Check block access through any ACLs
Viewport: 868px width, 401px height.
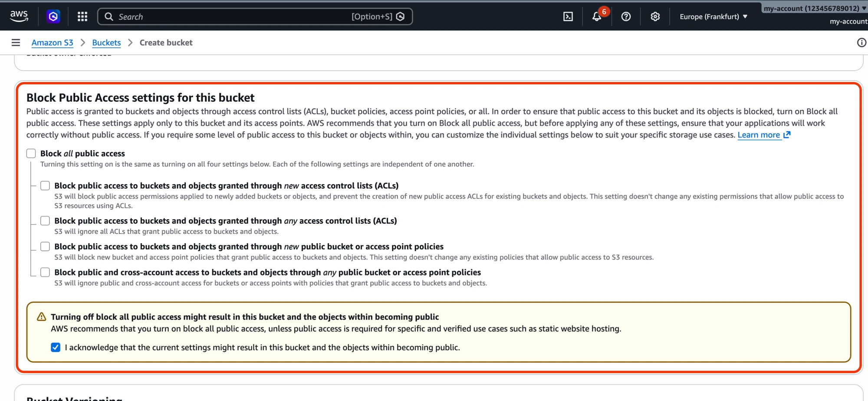(x=45, y=221)
